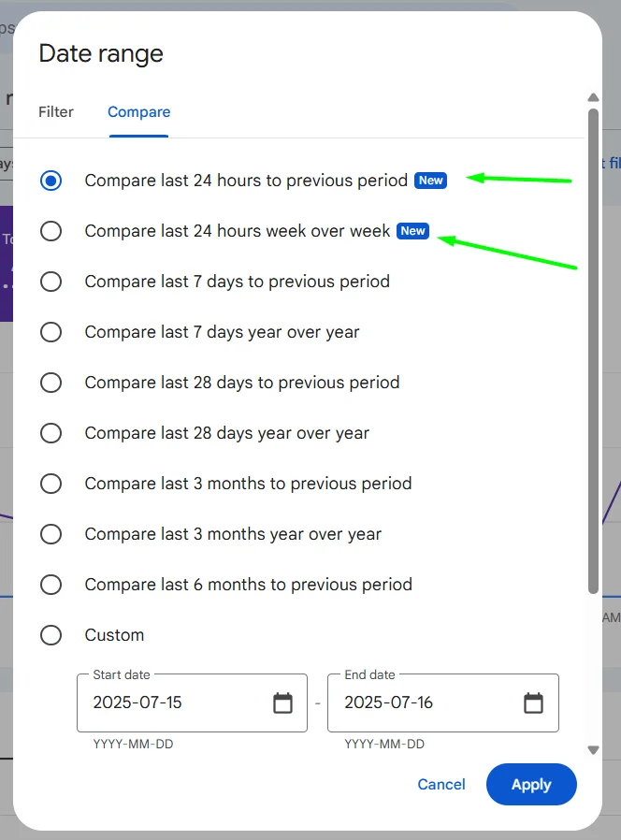Open the Compare tab
This screenshot has width=621, height=840.
tap(138, 112)
